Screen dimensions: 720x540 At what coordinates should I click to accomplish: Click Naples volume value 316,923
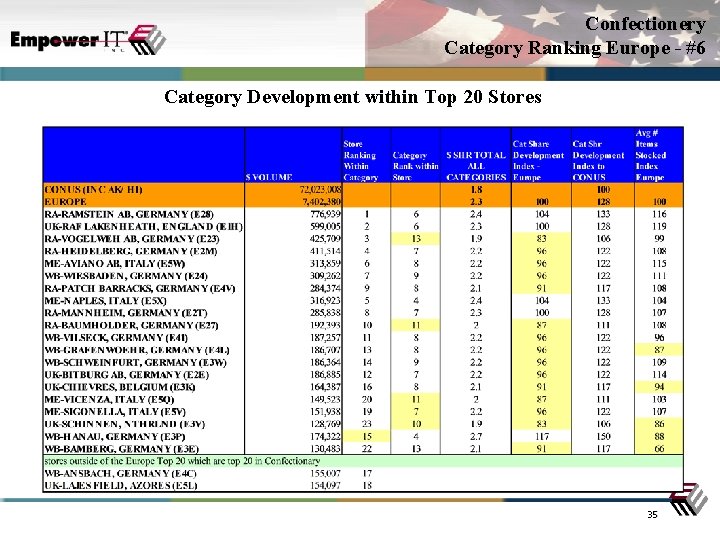click(x=326, y=301)
